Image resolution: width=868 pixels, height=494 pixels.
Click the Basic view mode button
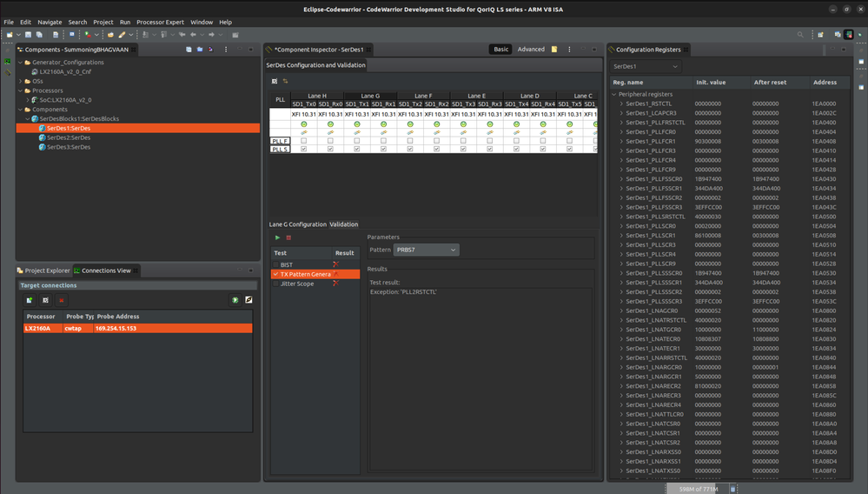pos(501,50)
